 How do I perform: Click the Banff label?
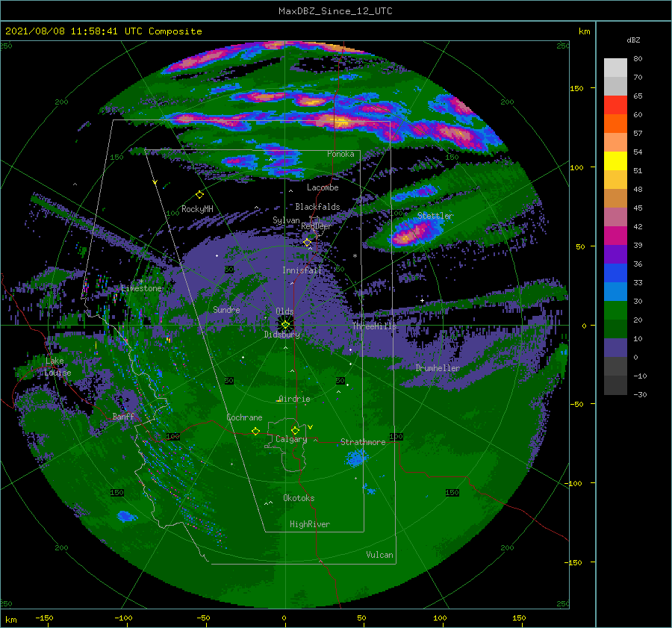coord(123,416)
